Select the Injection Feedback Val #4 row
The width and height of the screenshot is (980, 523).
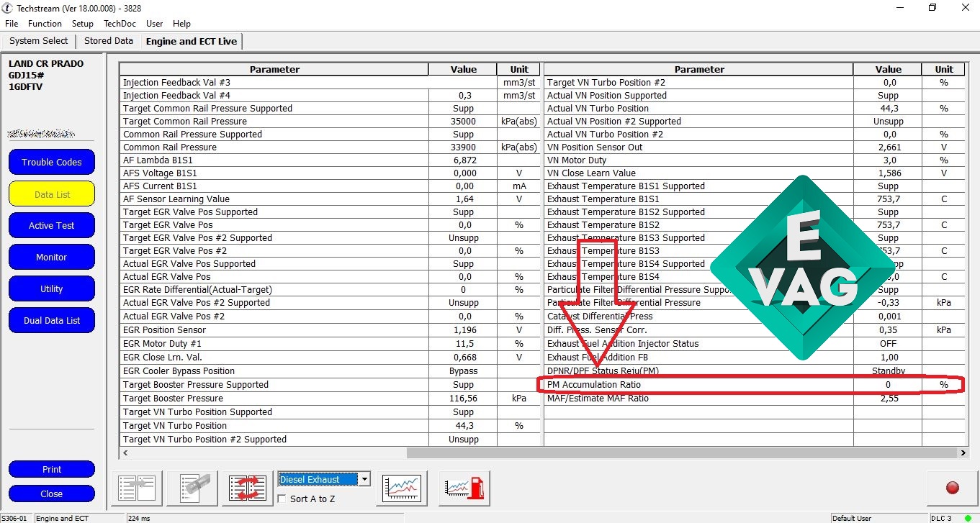coord(331,96)
